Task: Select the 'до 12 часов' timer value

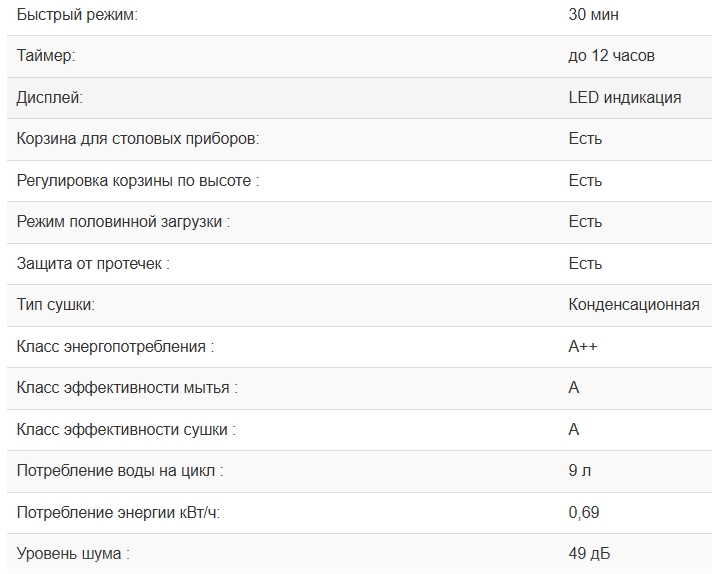Action: 611,56
